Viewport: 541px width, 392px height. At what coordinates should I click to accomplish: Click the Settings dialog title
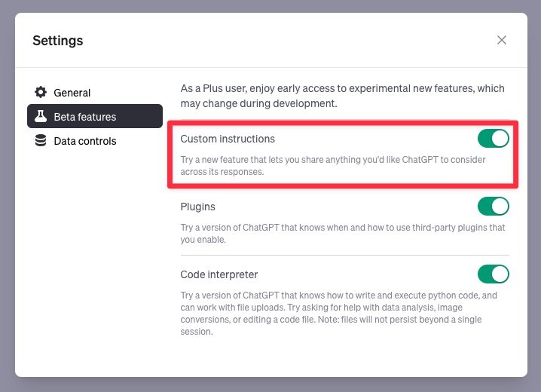coord(58,41)
